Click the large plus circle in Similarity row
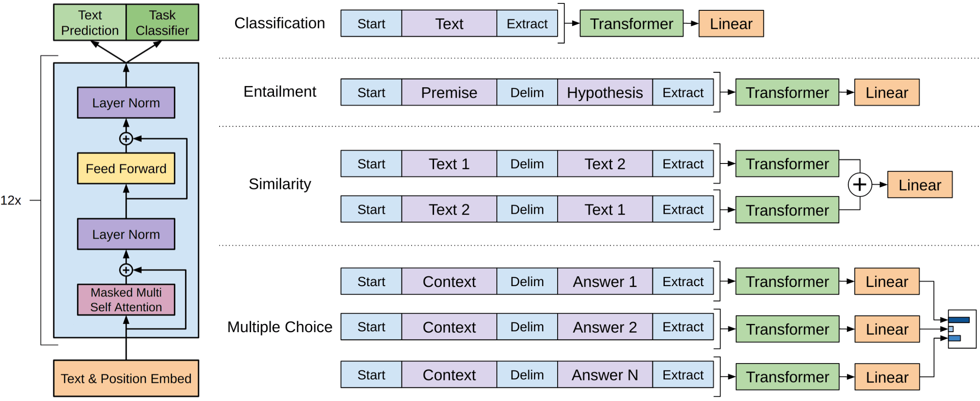 pos(860,185)
